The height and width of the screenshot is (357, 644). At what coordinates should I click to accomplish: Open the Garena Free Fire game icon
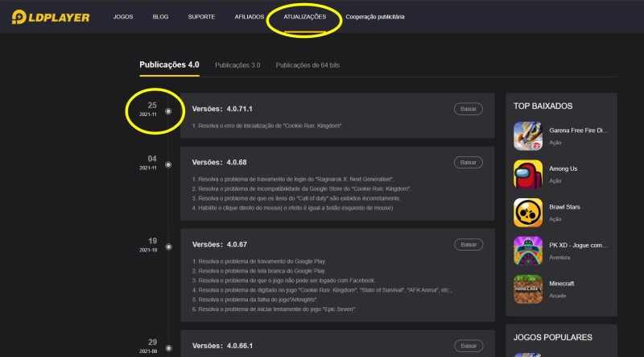tap(528, 135)
